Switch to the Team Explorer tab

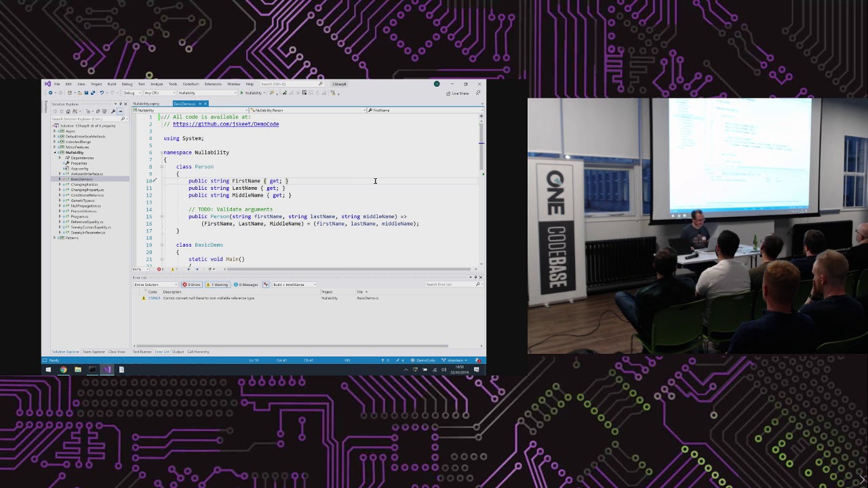click(94, 352)
